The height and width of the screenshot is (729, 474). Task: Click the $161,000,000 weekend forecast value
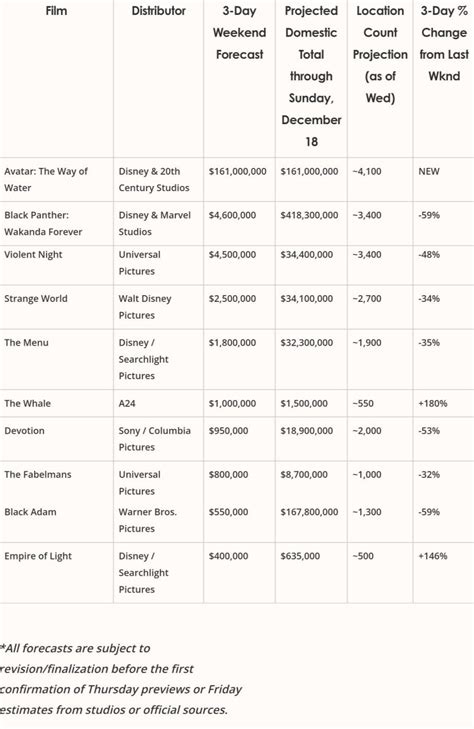(x=237, y=171)
